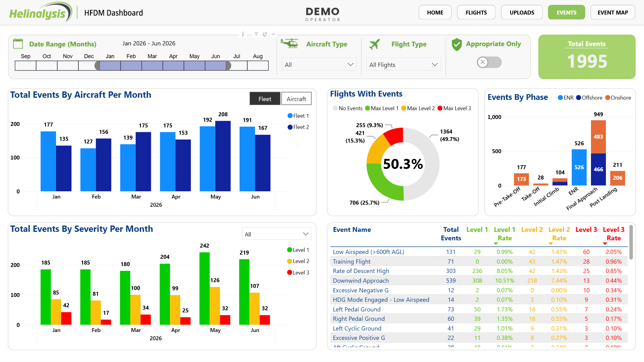The width and height of the screenshot is (644, 362).
Task: Click the green shield checkmark icon
Action: [x=456, y=44]
